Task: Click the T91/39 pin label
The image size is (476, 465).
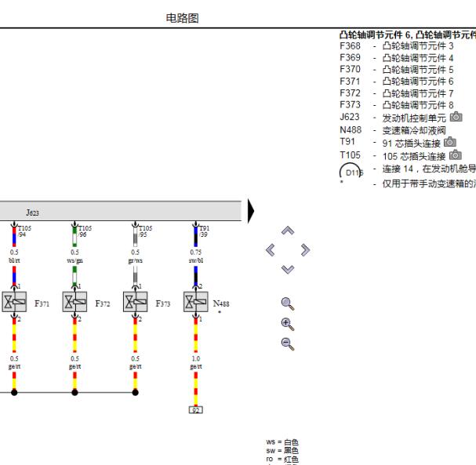Action: point(205,231)
